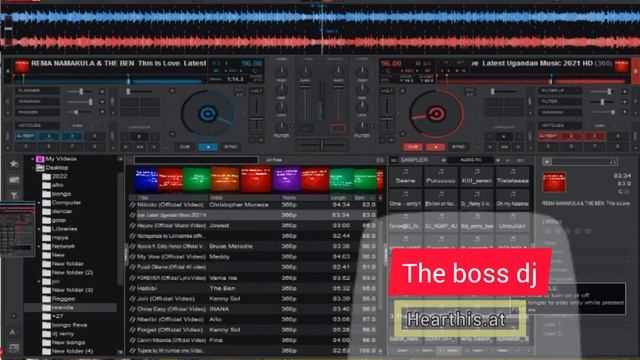Expand the Network folder
This screenshot has width=640, height=360.
pyautogui.click(x=40, y=247)
